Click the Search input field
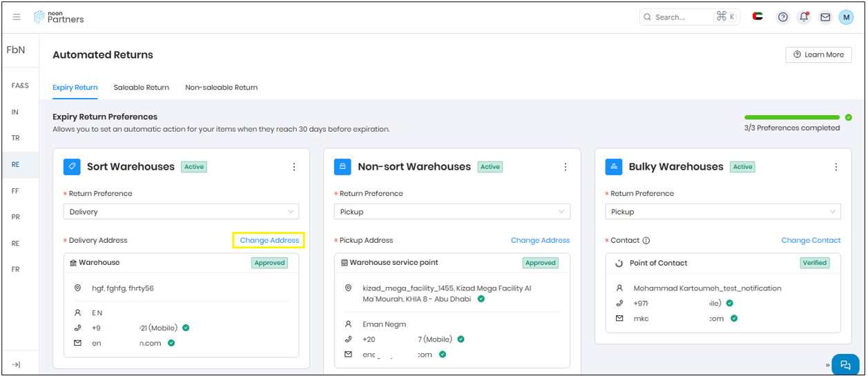 click(680, 17)
